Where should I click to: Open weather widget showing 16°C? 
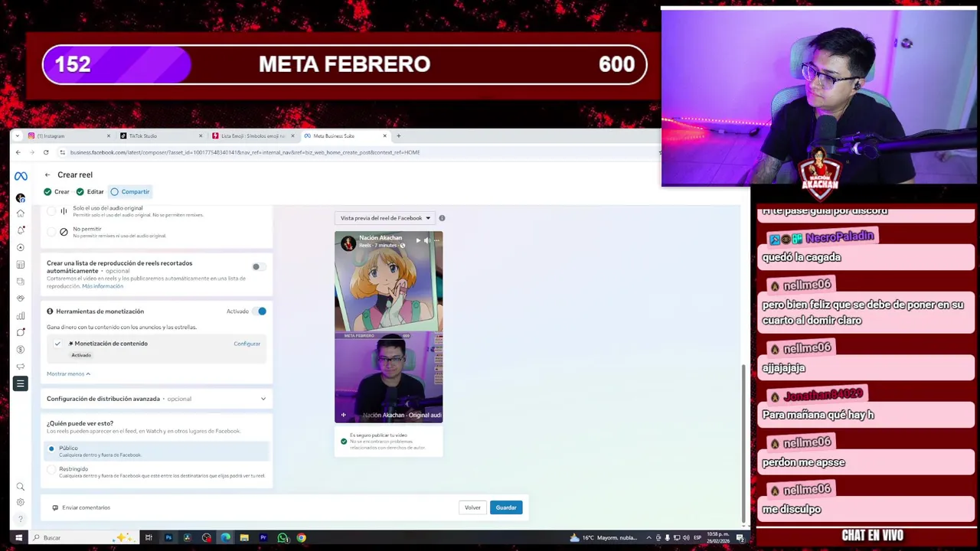coord(603,538)
